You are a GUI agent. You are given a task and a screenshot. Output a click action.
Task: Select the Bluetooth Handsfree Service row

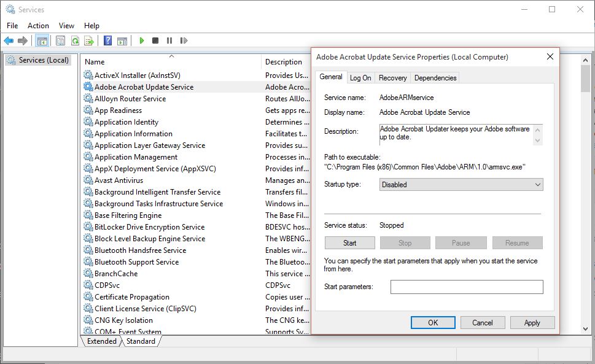coord(196,250)
